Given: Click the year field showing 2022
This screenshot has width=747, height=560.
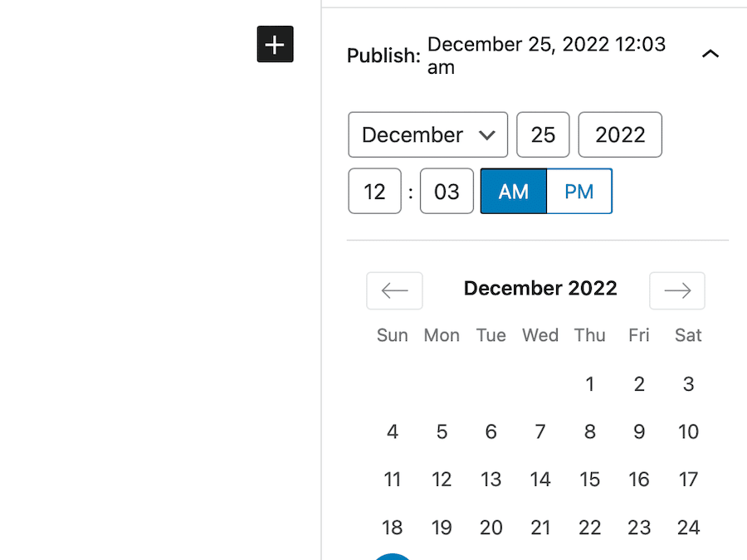Looking at the screenshot, I should coord(619,134).
